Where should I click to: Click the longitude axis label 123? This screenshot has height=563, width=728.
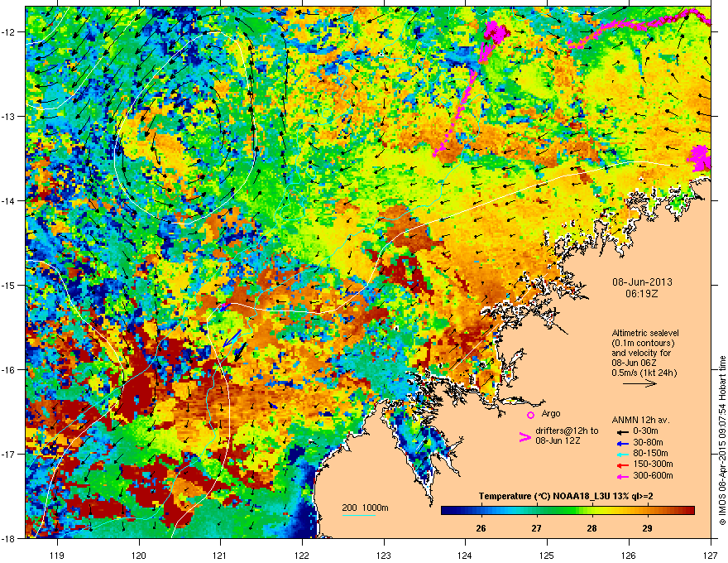384,555
